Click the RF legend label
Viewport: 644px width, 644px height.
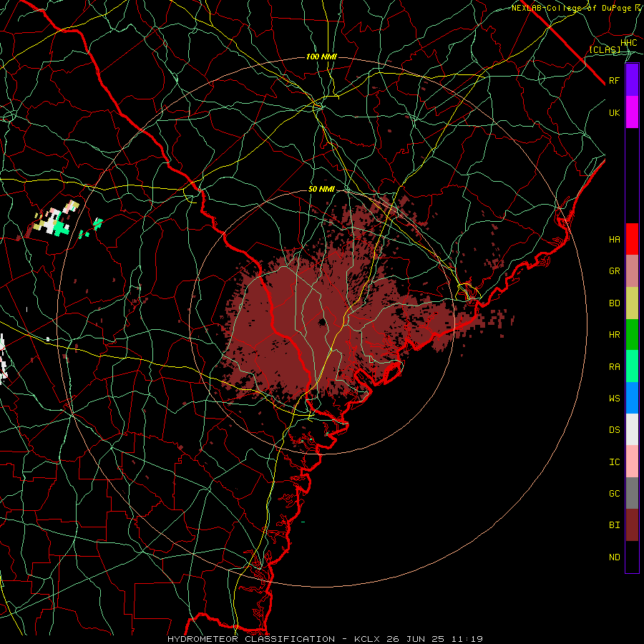[x=615, y=80]
